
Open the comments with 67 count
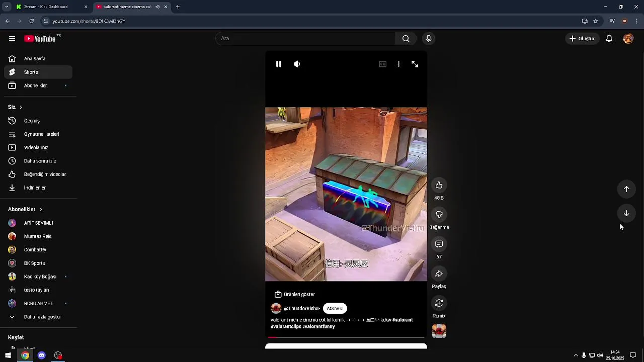439,244
